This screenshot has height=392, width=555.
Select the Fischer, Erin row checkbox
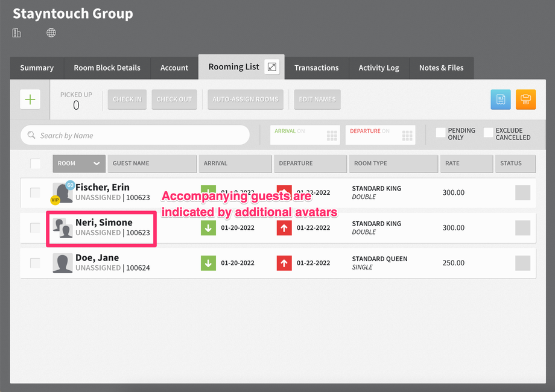click(x=35, y=192)
